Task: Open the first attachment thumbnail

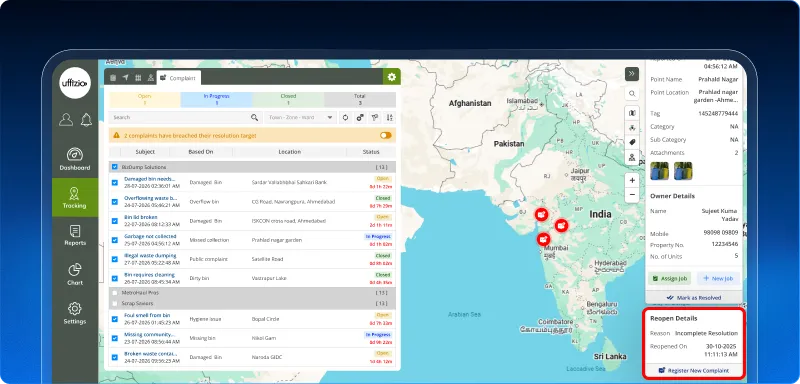Action: tap(659, 171)
